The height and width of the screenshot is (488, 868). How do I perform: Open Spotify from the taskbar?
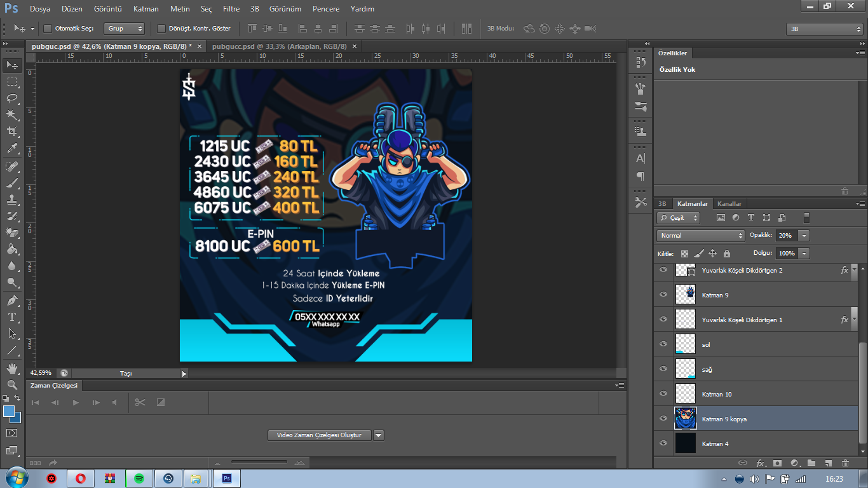click(139, 478)
